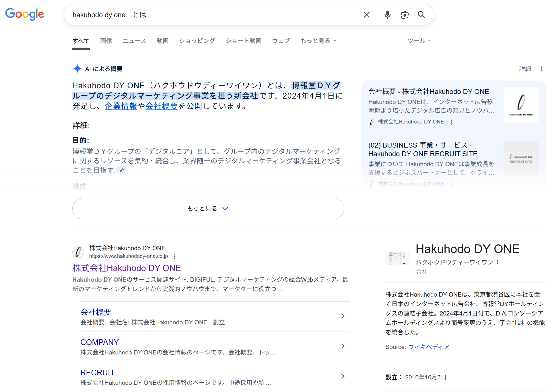Open the 会社概要 source card thumbnail
The height and width of the screenshot is (392, 554).
[x=521, y=105]
